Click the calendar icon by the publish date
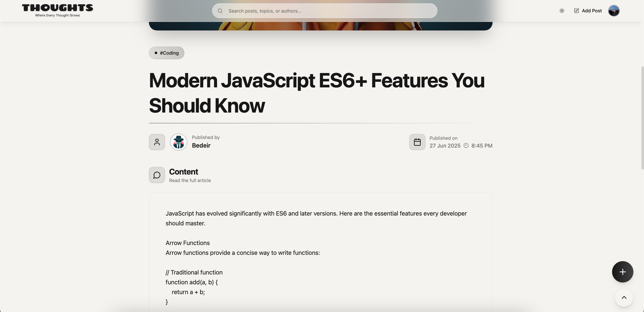Viewport: 644px width, 312px height. pos(417,142)
